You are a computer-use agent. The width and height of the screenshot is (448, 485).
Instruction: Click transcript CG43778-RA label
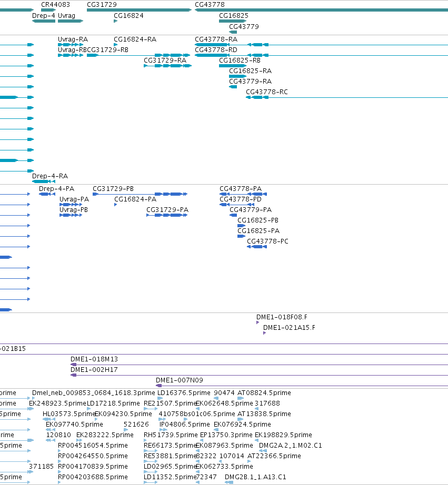[x=216, y=39]
